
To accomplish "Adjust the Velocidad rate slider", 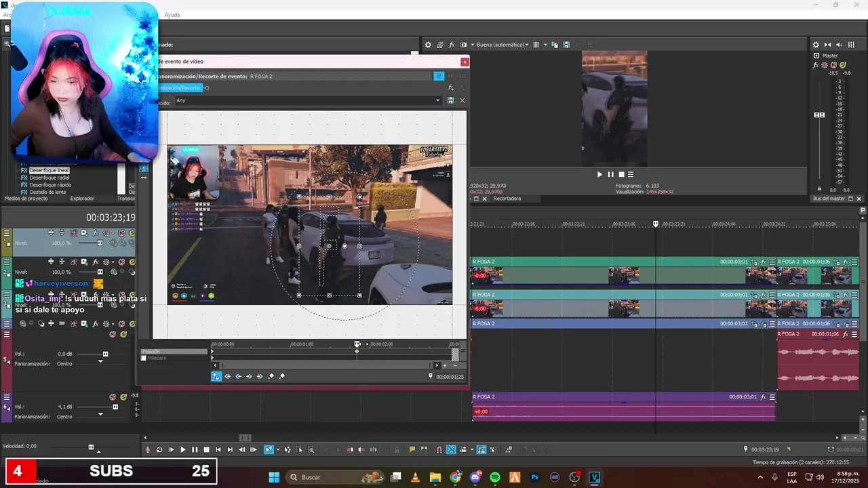I will [91, 447].
